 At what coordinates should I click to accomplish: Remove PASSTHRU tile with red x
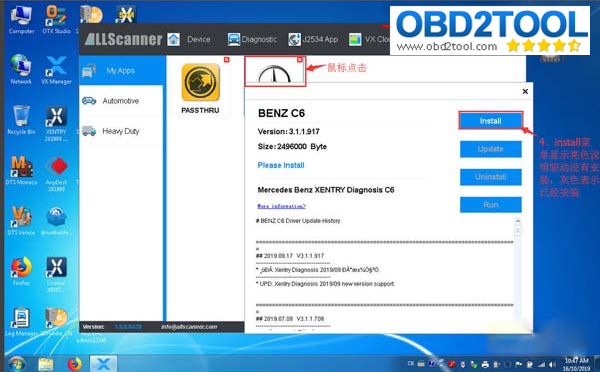pyautogui.click(x=227, y=60)
